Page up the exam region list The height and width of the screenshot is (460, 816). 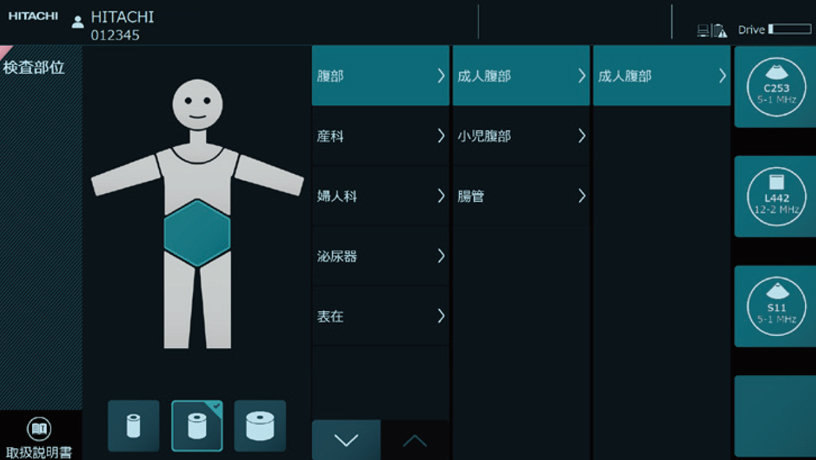click(x=415, y=440)
